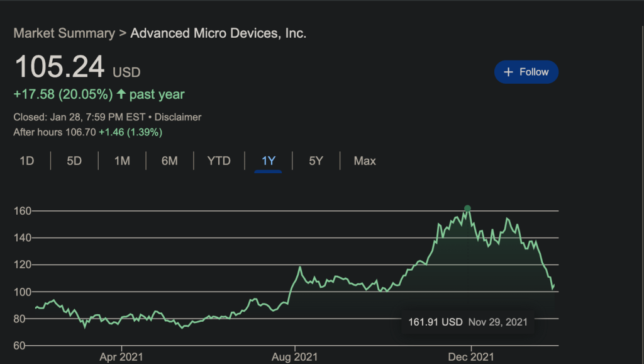Switch to the 5D chart view

click(x=74, y=161)
